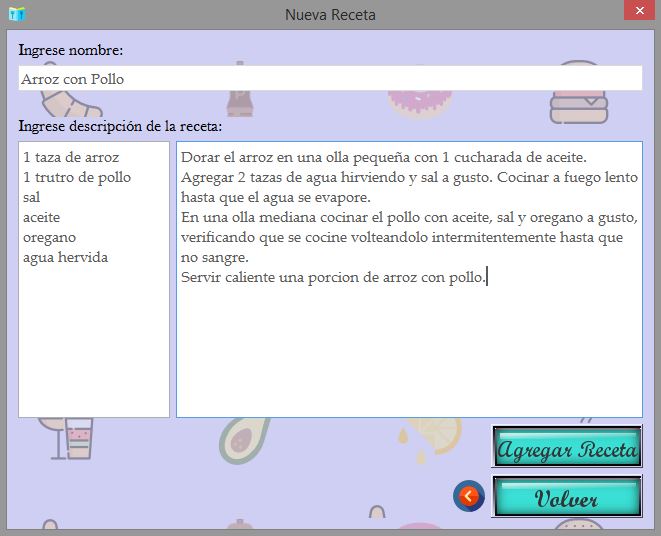Select "1 trutro de pollo" ingredient line

pos(77,177)
